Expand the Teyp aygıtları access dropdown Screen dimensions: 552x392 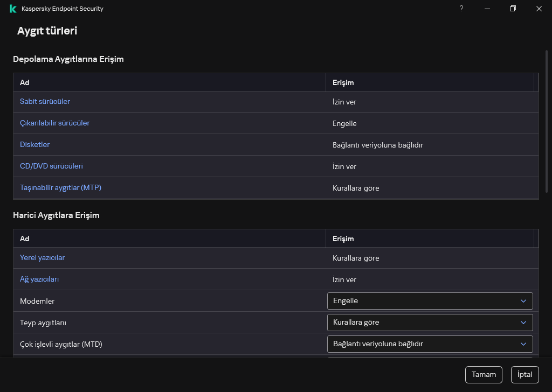[x=430, y=323]
